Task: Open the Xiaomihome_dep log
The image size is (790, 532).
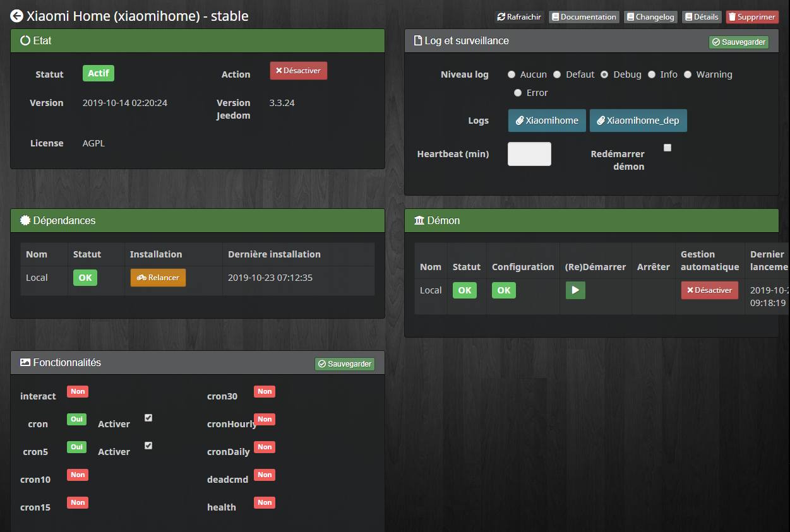Action: (x=638, y=121)
